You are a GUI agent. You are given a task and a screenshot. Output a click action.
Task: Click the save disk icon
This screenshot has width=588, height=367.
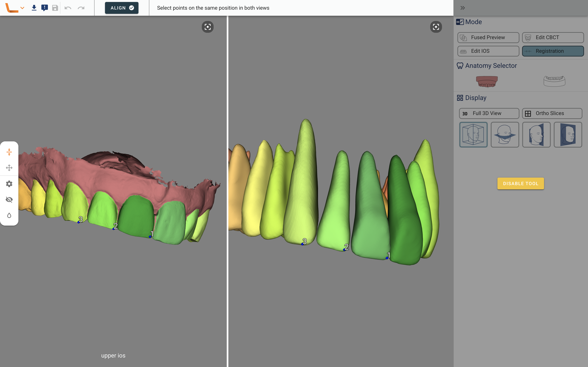click(55, 8)
